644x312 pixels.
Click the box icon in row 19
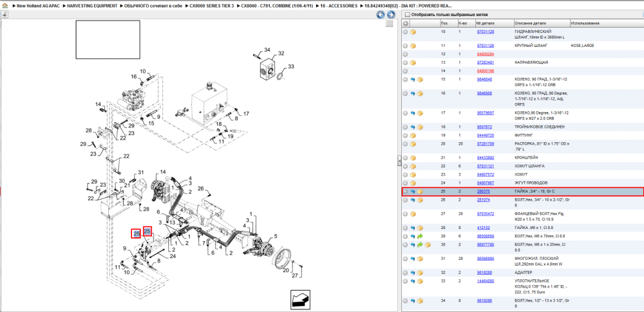pyautogui.click(x=413, y=135)
